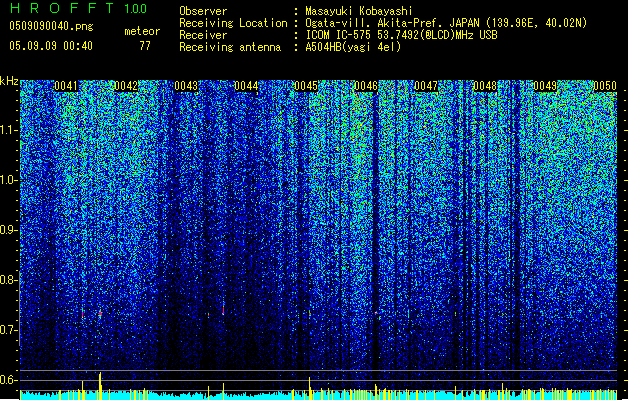The height and width of the screenshot is (400, 629).
Task: Click the 1.1 frequency axis label
Action: click(9, 130)
